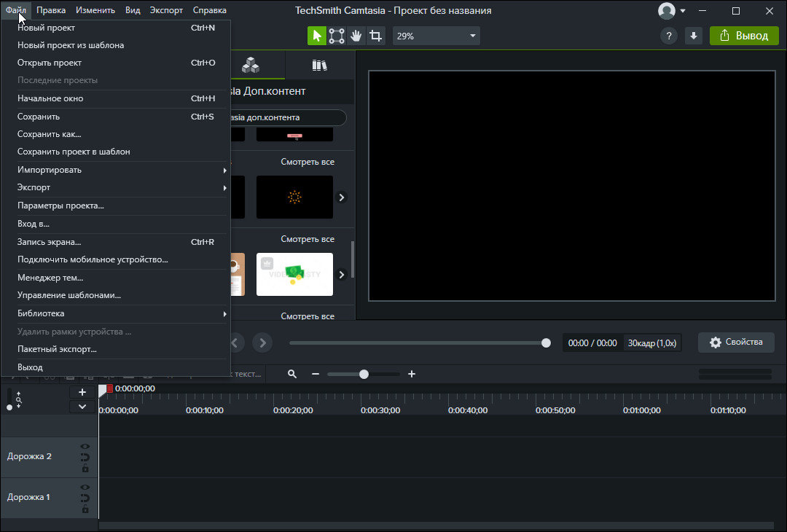Viewport: 787px width, 532px height.
Task: Select the arrow Edit mode tool
Action: pyautogui.click(x=317, y=36)
